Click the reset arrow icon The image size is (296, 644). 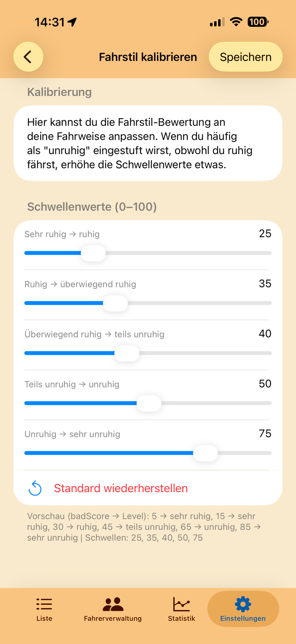point(35,488)
